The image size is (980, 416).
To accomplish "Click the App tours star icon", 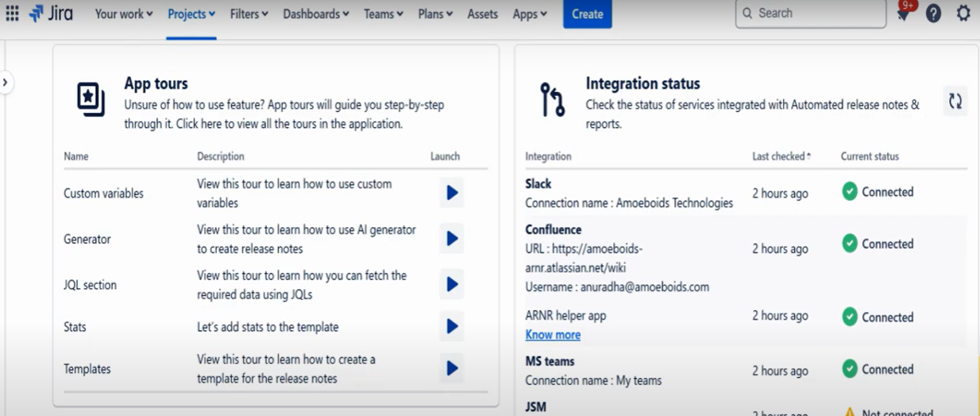I will coord(91,99).
